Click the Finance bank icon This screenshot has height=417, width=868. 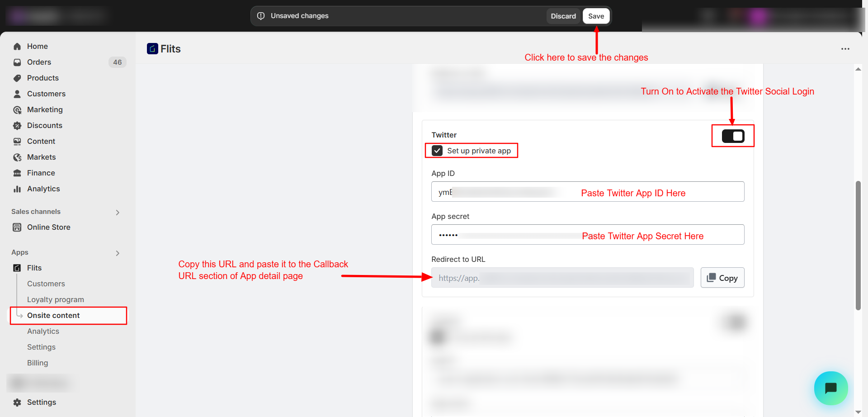coord(17,173)
